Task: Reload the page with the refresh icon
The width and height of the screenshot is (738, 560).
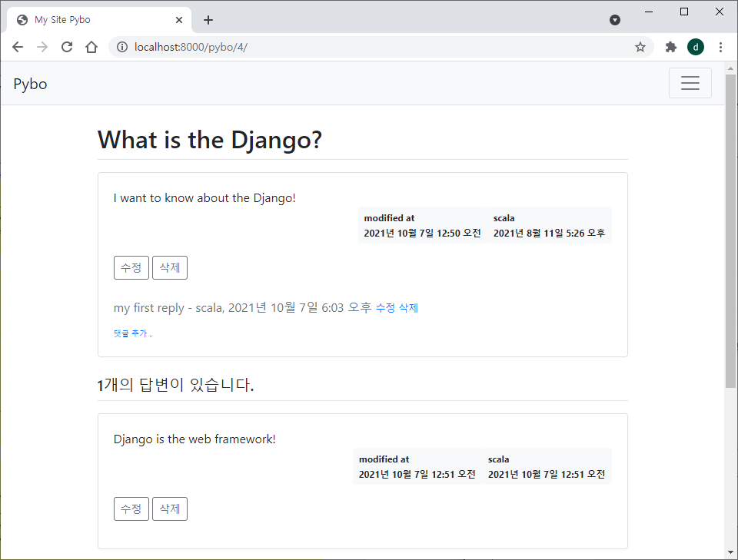Action: click(67, 47)
